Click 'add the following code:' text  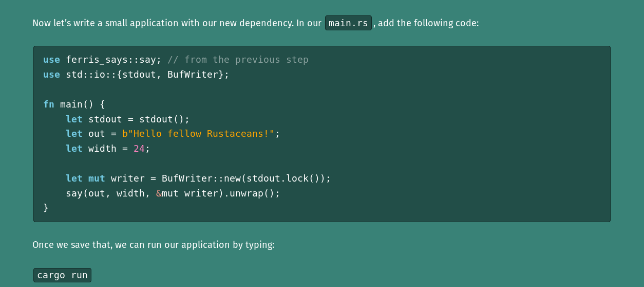click(x=428, y=23)
